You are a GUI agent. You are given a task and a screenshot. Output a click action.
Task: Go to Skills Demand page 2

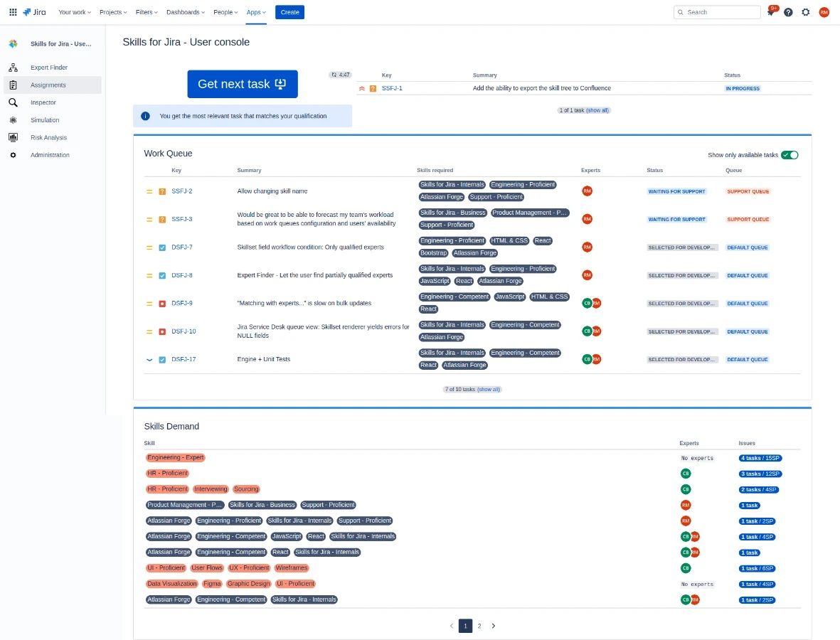[x=479, y=626]
